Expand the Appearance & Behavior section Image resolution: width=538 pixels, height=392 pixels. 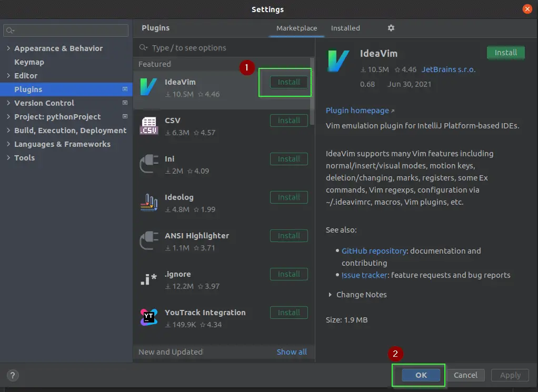point(8,48)
